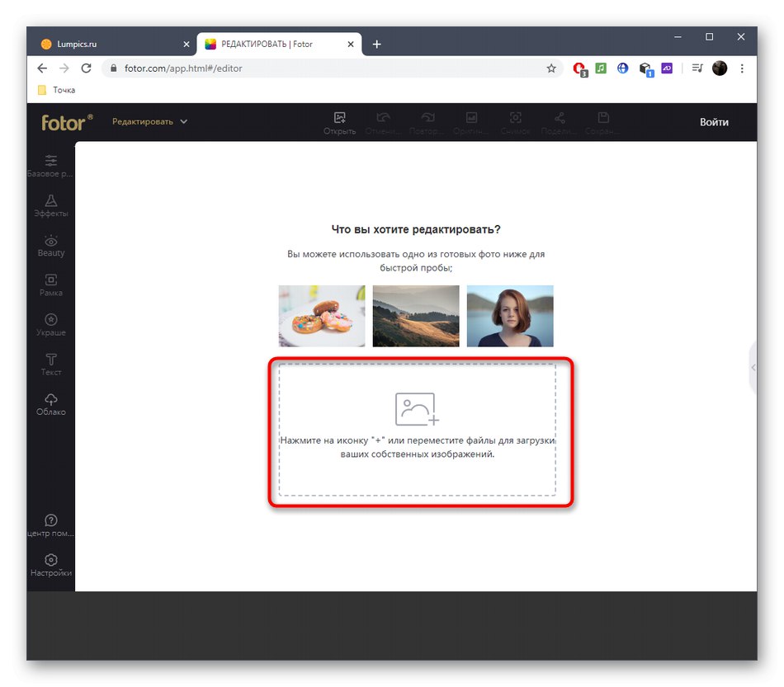
Task: Open the Basic adjustments panel in sidebar
Action: pos(50,166)
